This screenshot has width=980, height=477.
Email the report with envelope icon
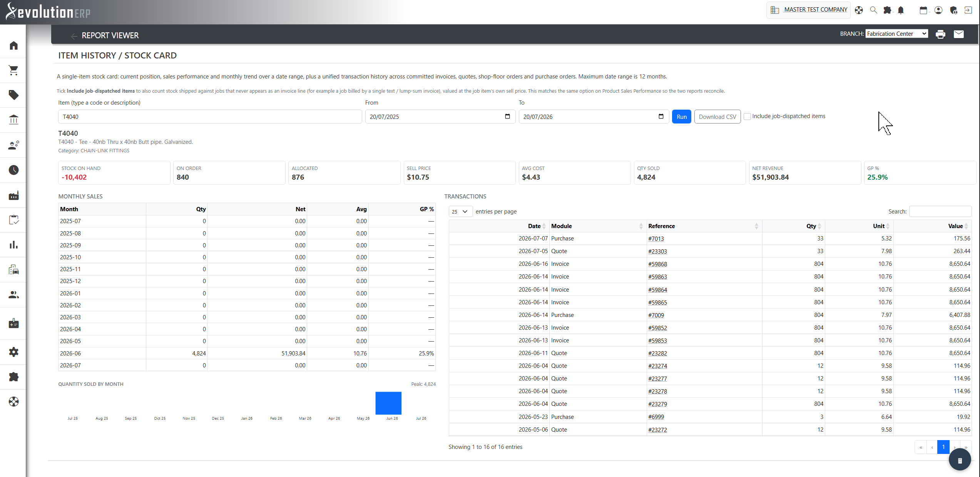point(959,34)
